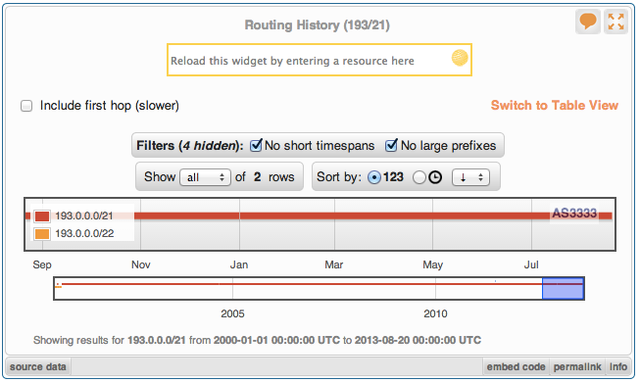Open the sort direction dropdown
This screenshot has height=382, width=640.
point(471,177)
